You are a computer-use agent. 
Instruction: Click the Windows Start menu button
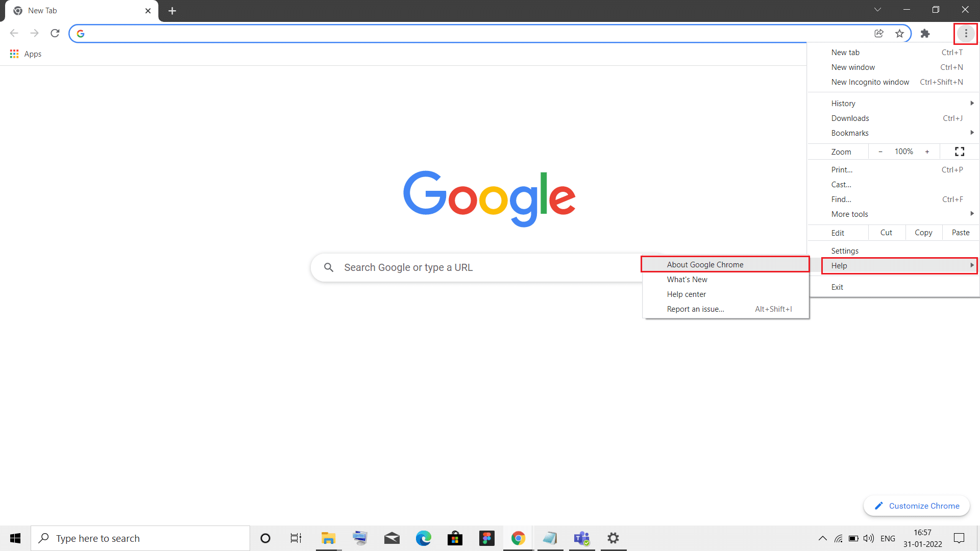[15, 538]
